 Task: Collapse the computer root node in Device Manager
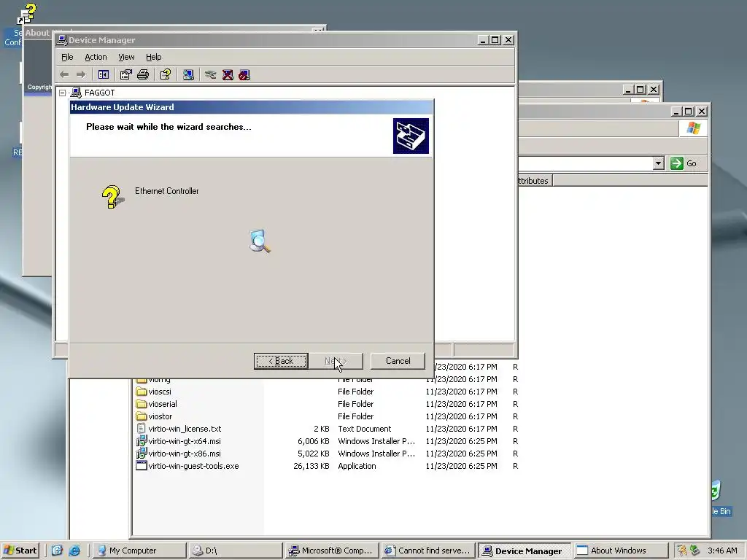(63, 93)
